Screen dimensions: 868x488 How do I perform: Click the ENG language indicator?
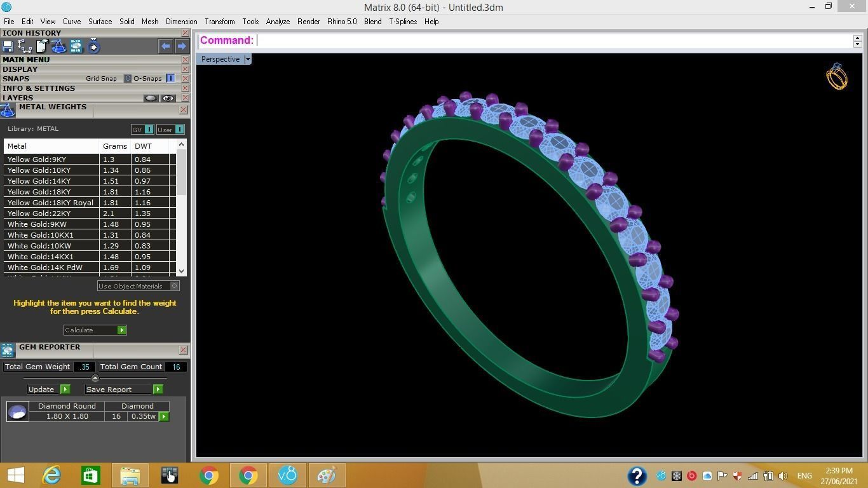(x=804, y=476)
